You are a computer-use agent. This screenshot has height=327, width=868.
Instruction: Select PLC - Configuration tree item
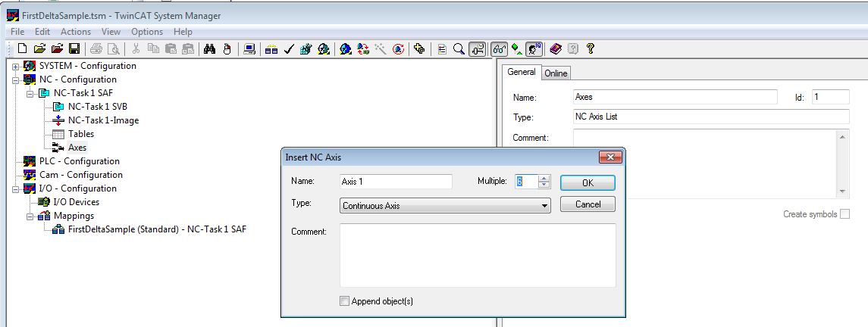point(79,161)
